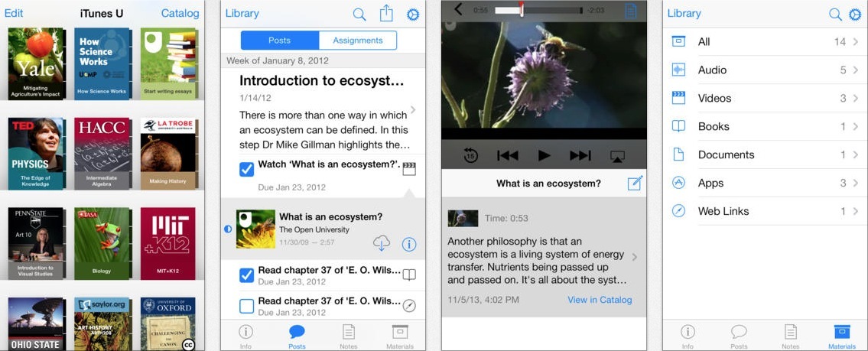Open the Info tab below the materials list
This screenshot has width=868, height=351.
pyautogui.click(x=688, y=336)
